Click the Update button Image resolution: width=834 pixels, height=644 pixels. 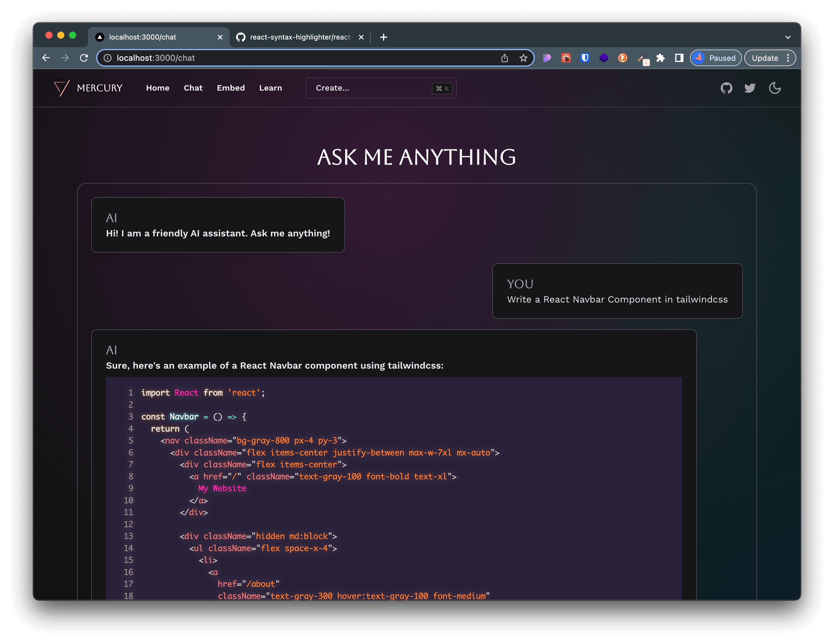[x=764, y=58]
